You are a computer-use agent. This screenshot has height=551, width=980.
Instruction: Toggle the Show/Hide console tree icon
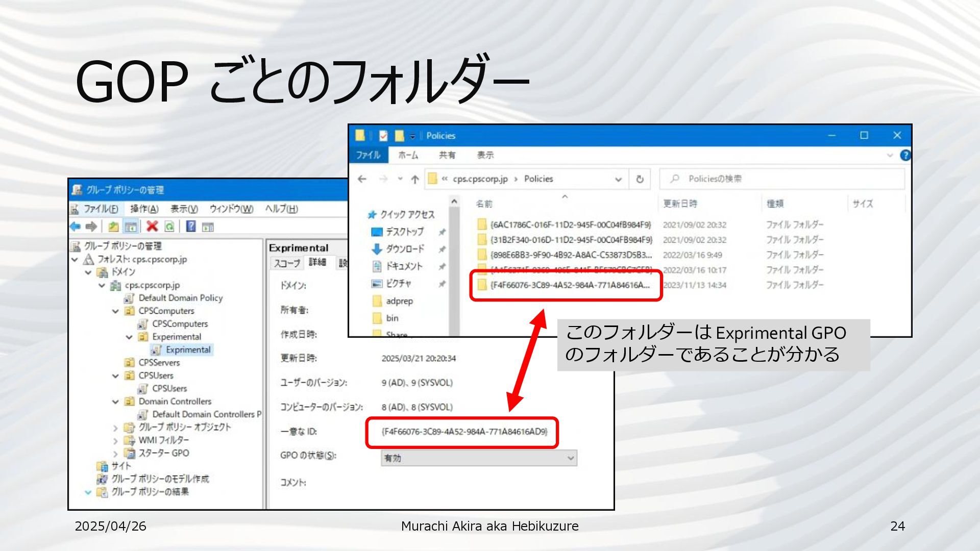(x=131, y=227)
